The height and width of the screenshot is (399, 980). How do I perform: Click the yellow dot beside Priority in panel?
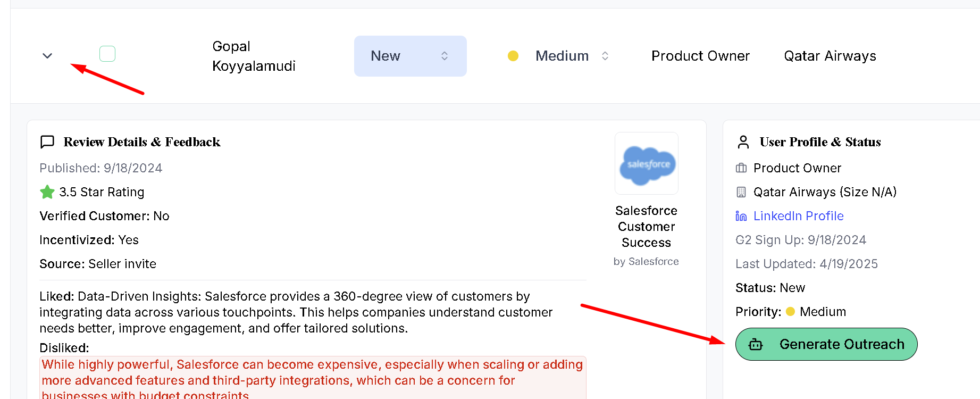click(x=790, y=312)
